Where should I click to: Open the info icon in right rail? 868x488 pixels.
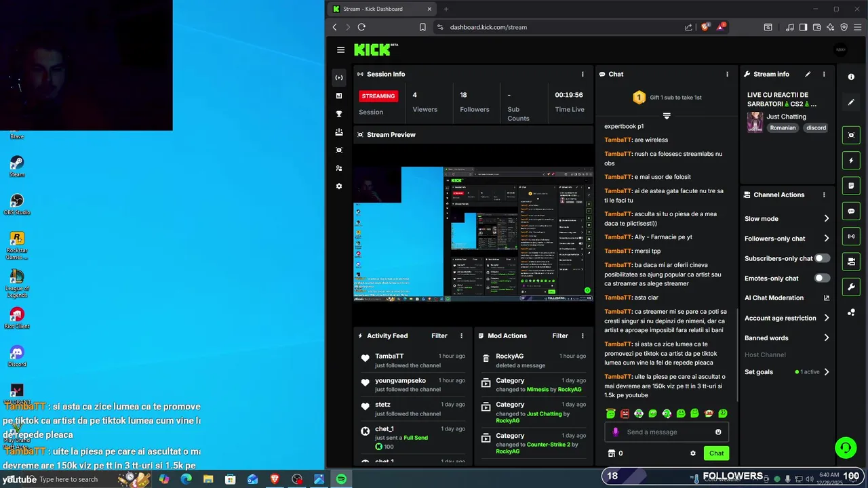(x=851, y=77)
